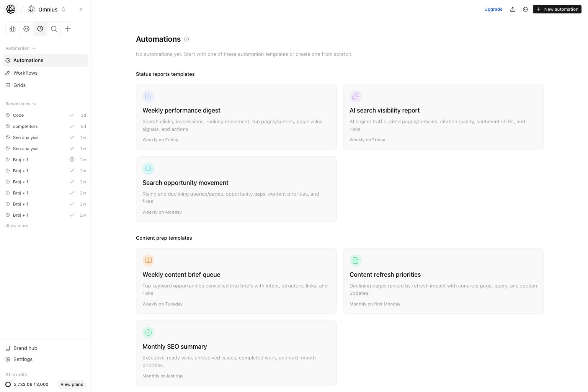Screen dimensions: 588x392
Task: Click the stopped status icon on Broj + 1
Action: click(x=72, y=160)
